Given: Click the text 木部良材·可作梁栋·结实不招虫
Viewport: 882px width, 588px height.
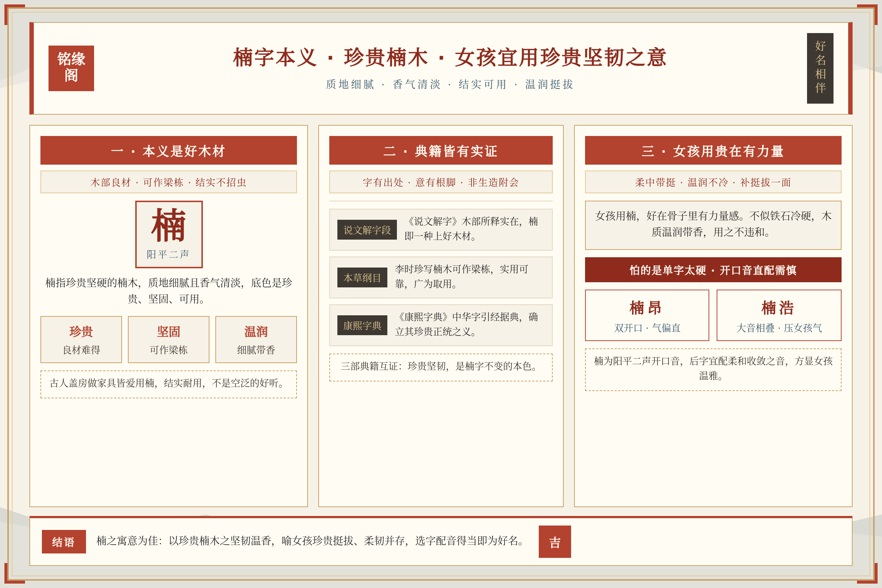Looking at the screenshot, I should pyautogui.click(x=169, y=182).
